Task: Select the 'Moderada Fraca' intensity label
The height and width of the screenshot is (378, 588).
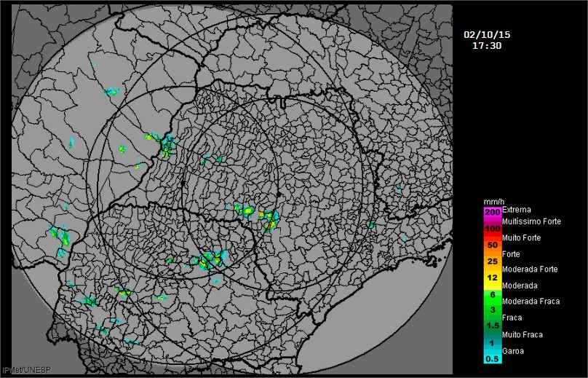Action: (x=531, y=302)
